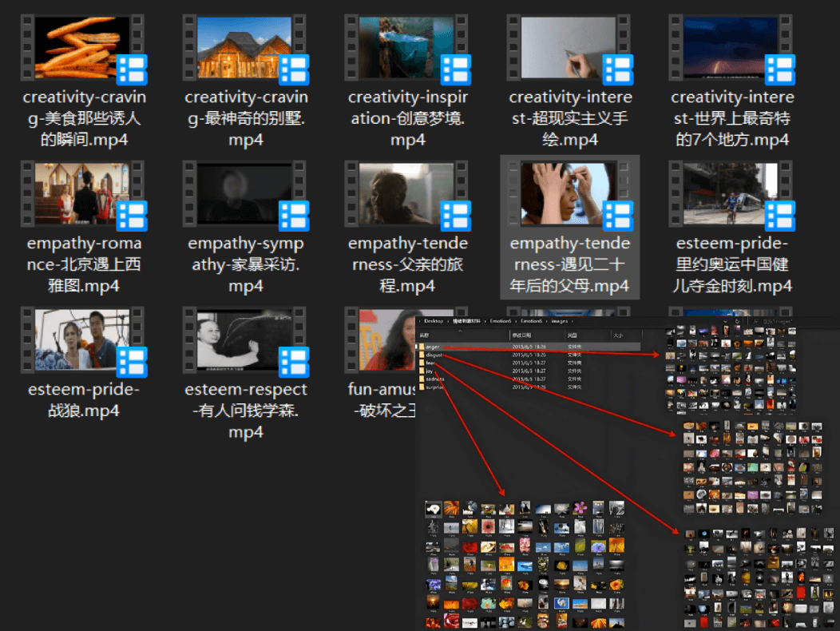Click the empathy-sympathy-家暴采访.mp4 video

click(x=246, y=228)
